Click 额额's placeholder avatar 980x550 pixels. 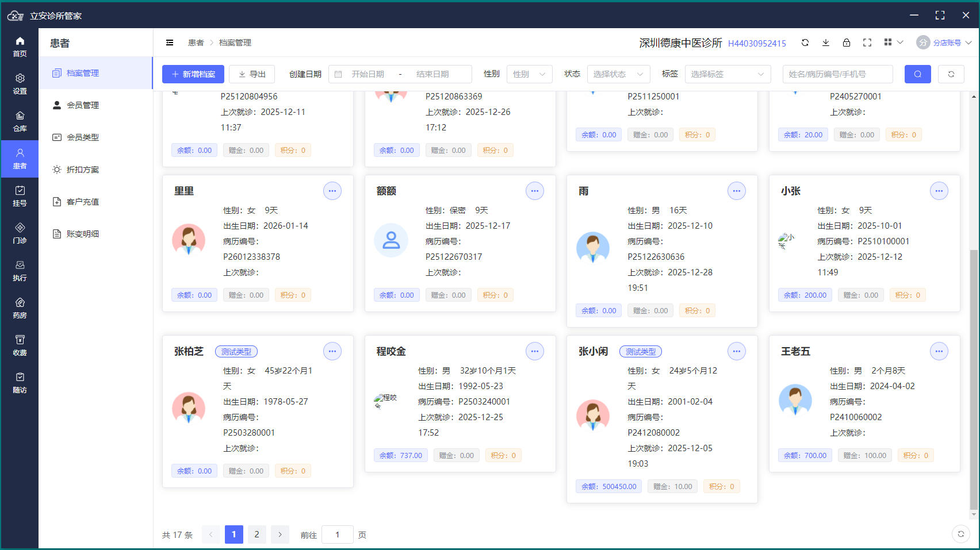[391, 240]
